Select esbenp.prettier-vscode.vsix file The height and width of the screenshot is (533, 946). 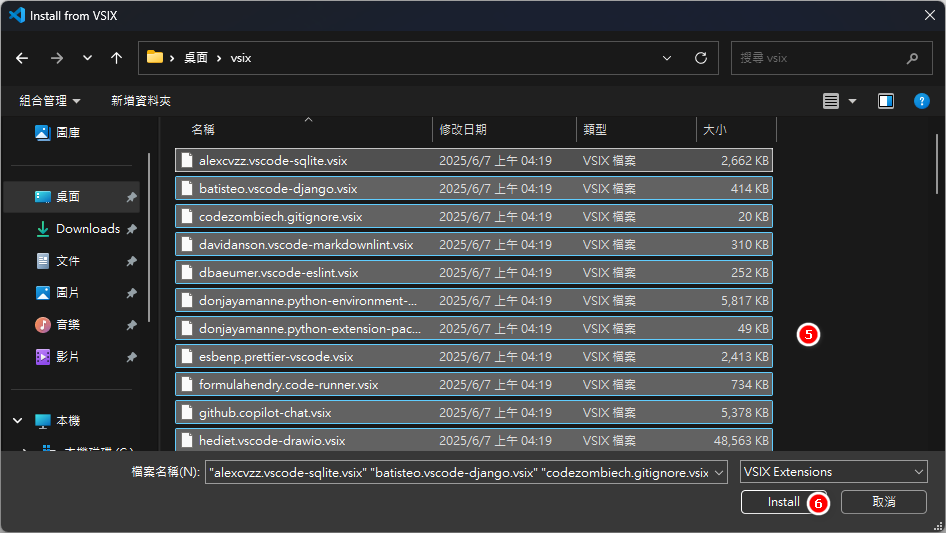click(x=474, y=357)
